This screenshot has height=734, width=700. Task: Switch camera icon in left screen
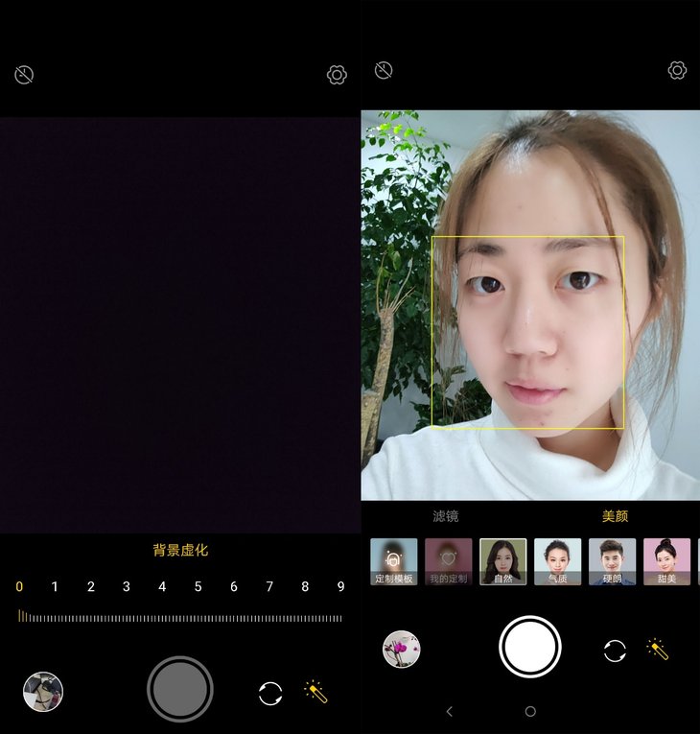tap(270, 694)
